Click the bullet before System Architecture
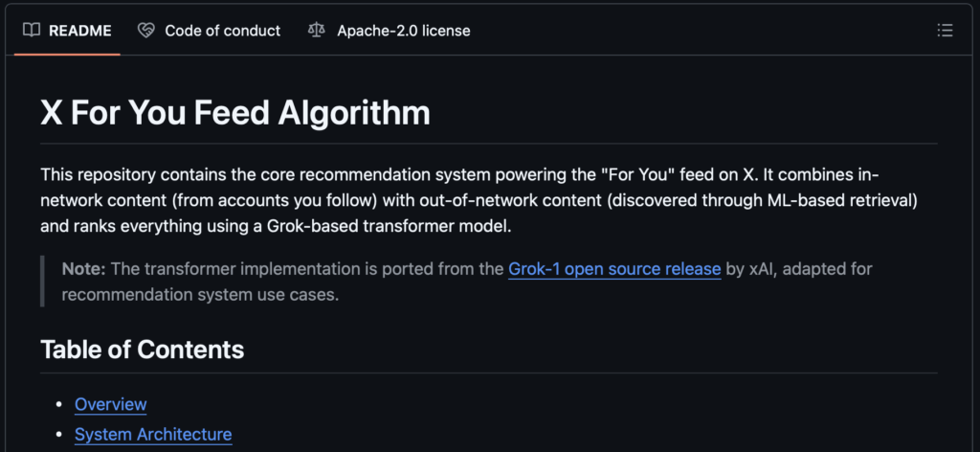Image resolution: width=980 pixels, height=452 pixels. (x=58, y=436)
